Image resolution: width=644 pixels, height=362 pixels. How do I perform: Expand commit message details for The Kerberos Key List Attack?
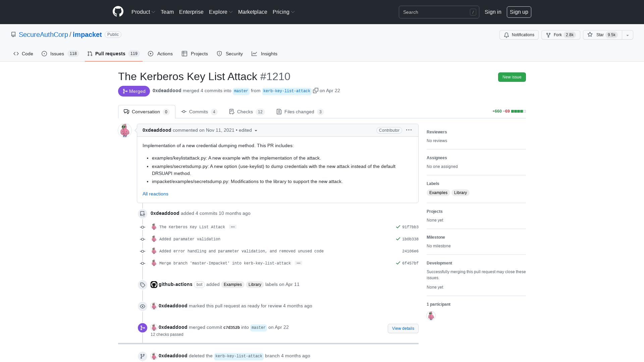pyautogui.click(x=233, y=227)
